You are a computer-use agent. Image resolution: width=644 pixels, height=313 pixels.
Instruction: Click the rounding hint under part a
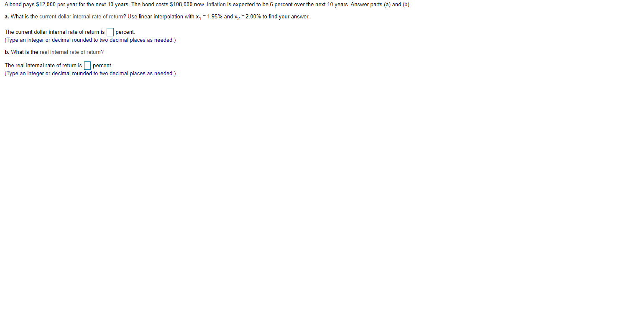click(90, 40)
